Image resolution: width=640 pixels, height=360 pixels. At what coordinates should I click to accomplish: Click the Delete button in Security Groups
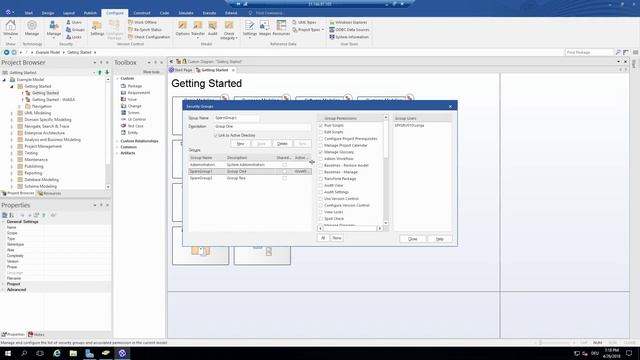coord(282,144)
